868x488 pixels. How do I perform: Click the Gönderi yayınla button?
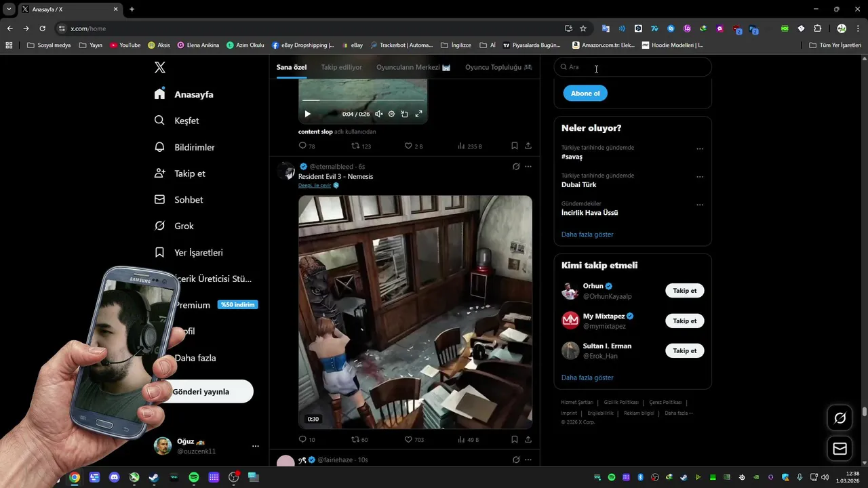tap(201, 392)
